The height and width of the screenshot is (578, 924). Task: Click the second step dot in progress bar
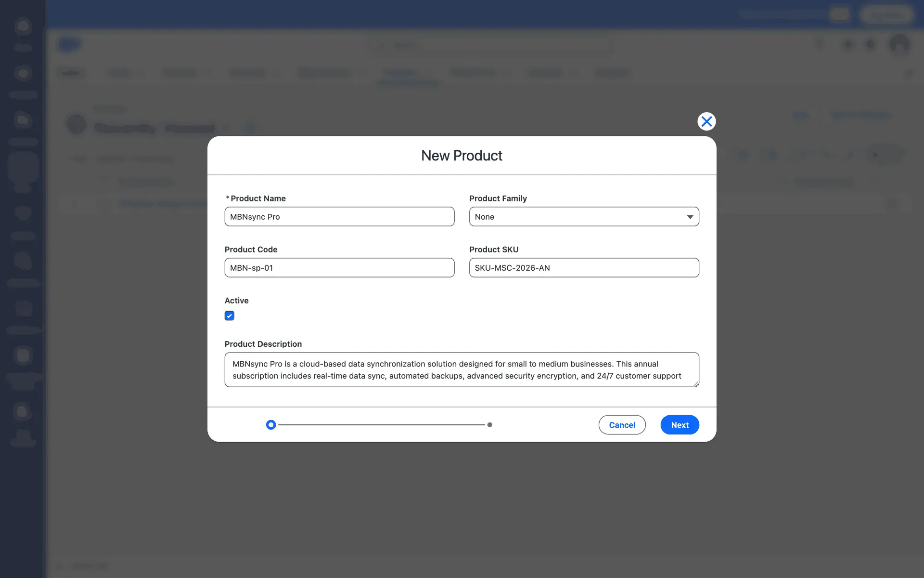(489, 425)
